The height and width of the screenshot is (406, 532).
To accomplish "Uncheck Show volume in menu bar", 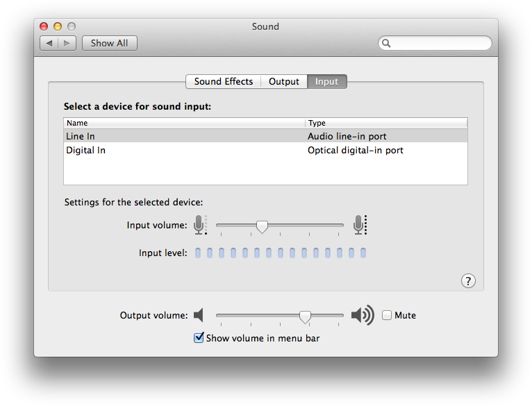I will click(x=199, y=338).
